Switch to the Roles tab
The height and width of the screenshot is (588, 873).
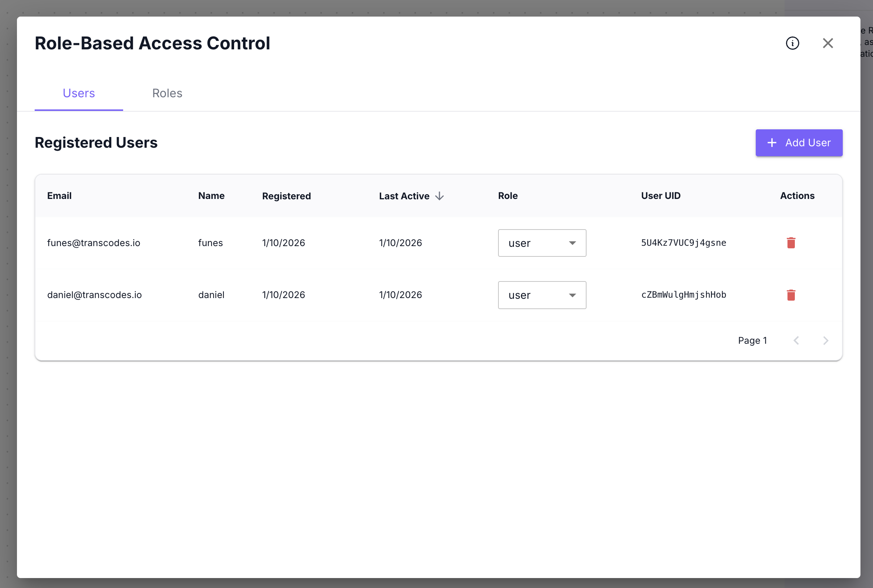[167, 93]
